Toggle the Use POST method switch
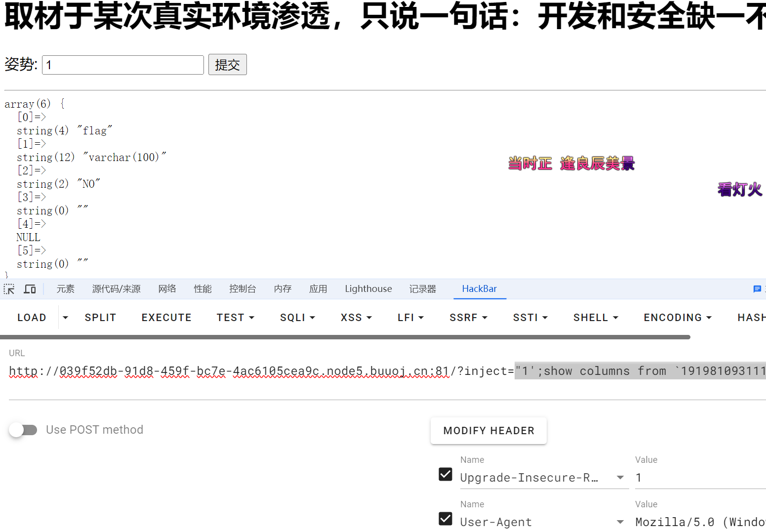This screenshot has width=766, height=532. tap(23, 430)
